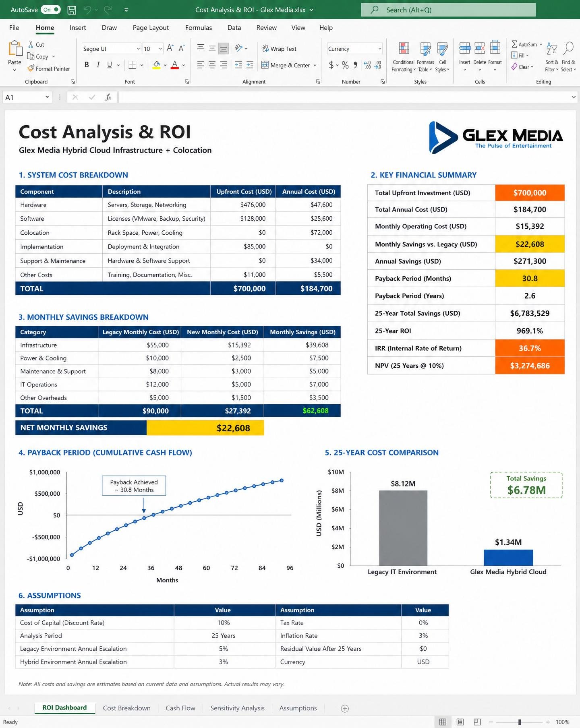The height and width of the screenshot is (728, 580).
Task: Click Decrease Indent icon
Action: click(x=238, y=65)
